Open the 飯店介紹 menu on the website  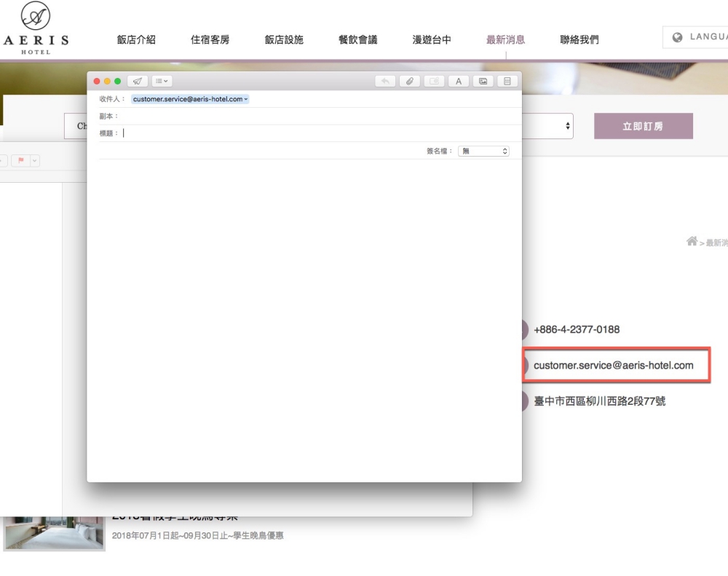(136, 40)
